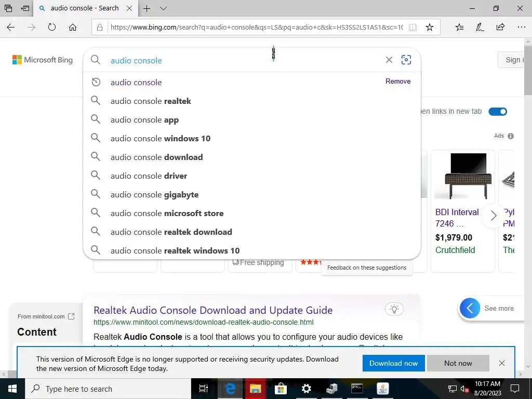This screenshot has height=399, width=532.
Task: Refresh the current page
Action: (x=52, y=27)
